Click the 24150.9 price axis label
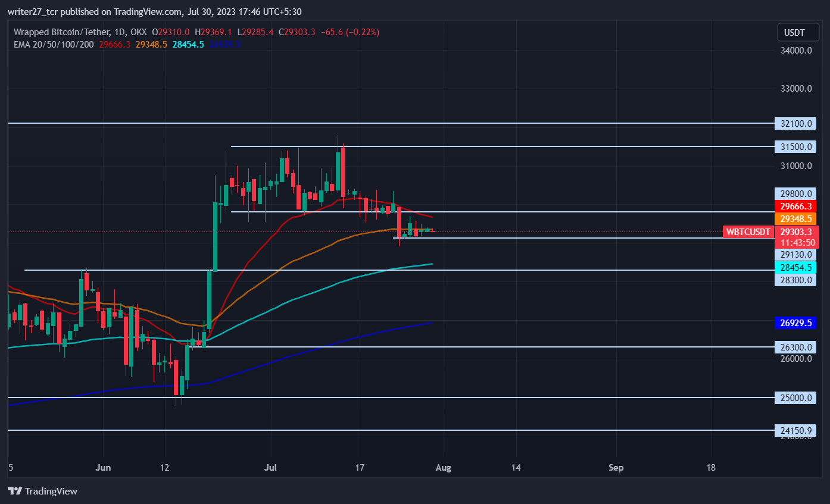This screenshot has height=504, width=830. click(796, 430)
